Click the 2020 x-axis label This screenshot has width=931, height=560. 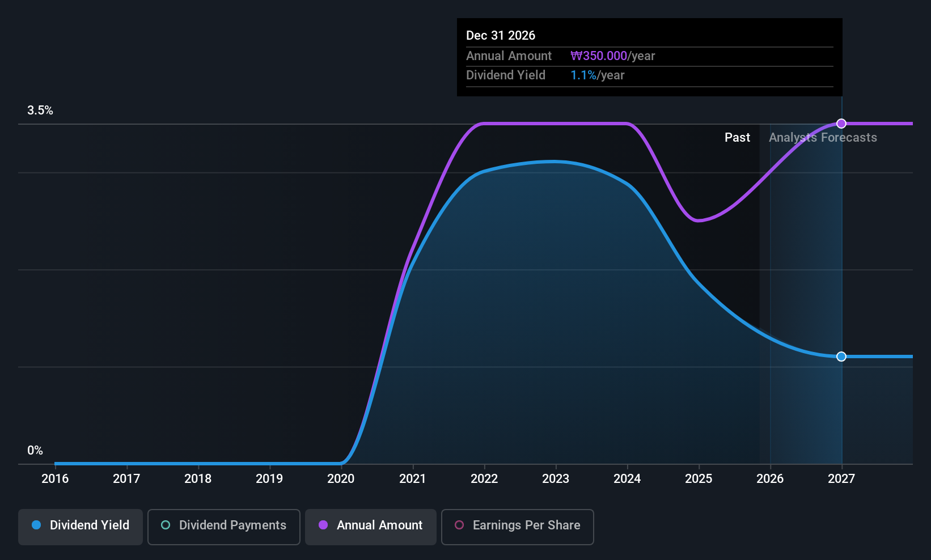coord(341,479)
